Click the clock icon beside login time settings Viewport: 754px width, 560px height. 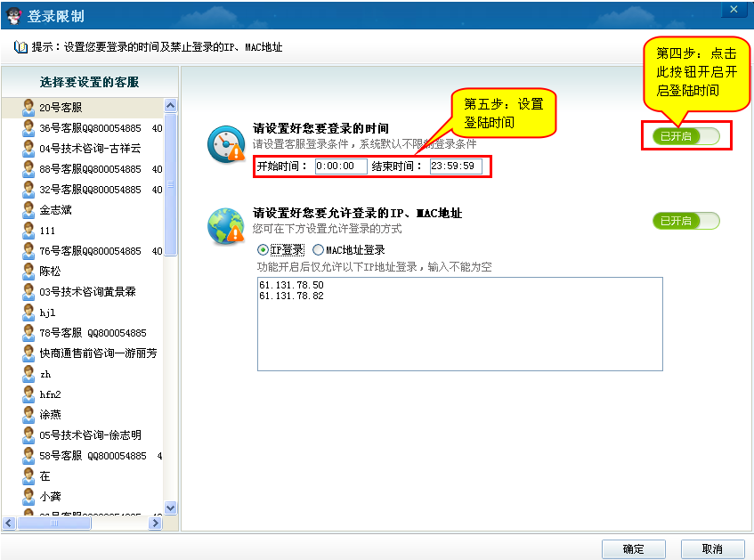225,144
